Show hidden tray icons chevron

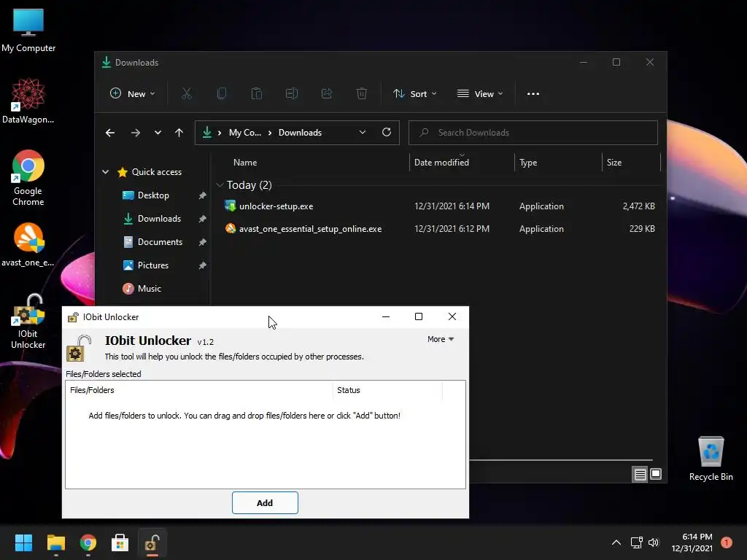616,542
